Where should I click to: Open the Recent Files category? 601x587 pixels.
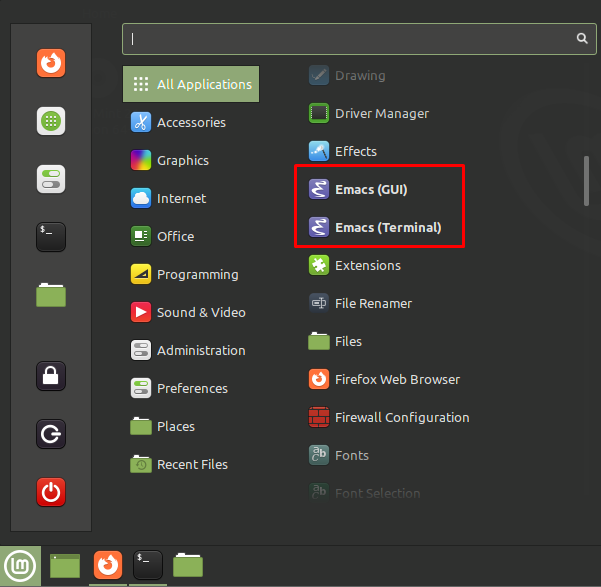191,464
